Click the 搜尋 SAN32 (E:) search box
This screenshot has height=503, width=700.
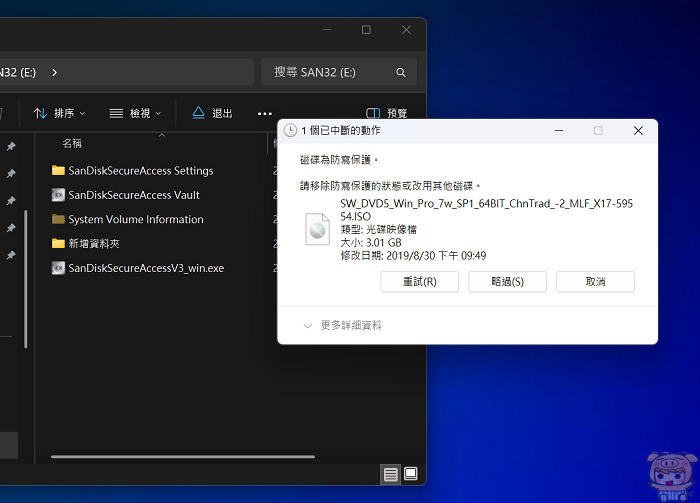[325, 73]
